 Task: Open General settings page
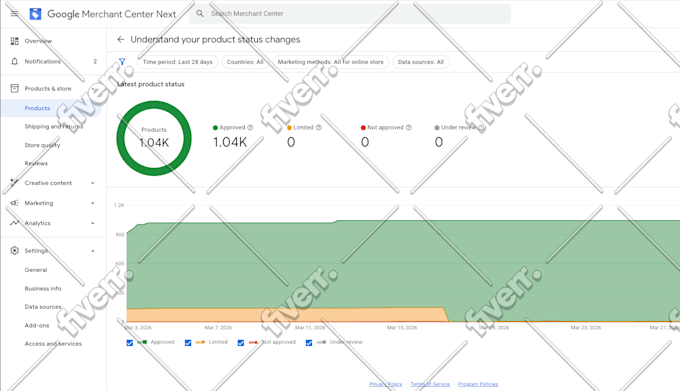click(36, 270)
